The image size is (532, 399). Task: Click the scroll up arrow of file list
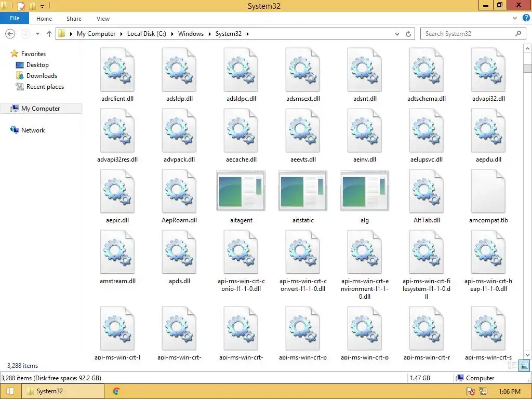(527, 49)
